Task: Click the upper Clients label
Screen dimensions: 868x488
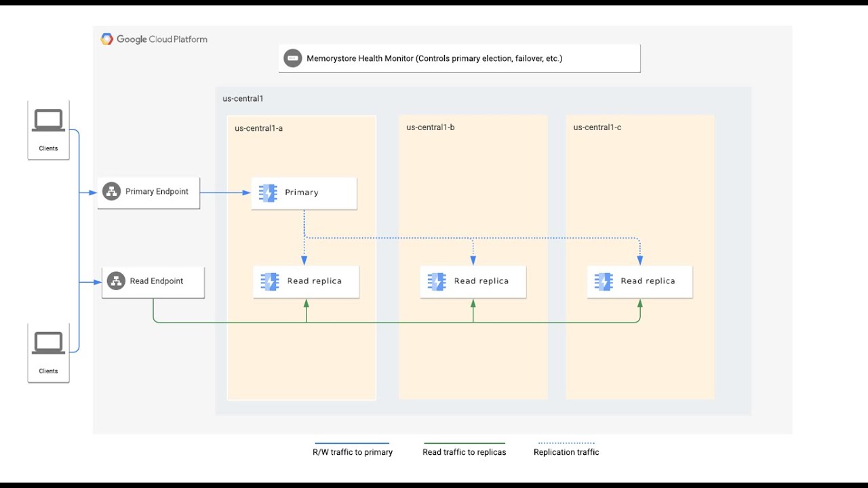Action: [48, 148]
